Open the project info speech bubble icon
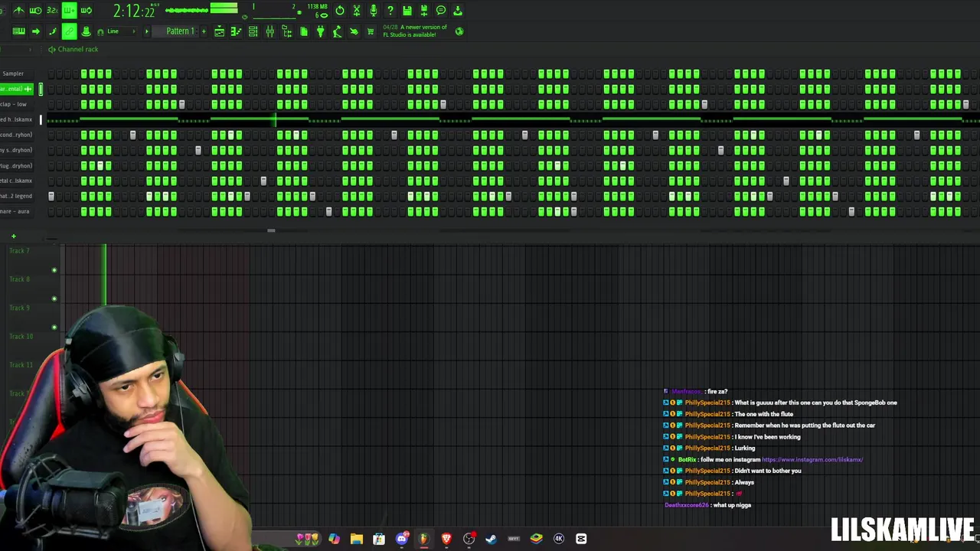Viewport: 980px width, 551px height. pos(441,11)
